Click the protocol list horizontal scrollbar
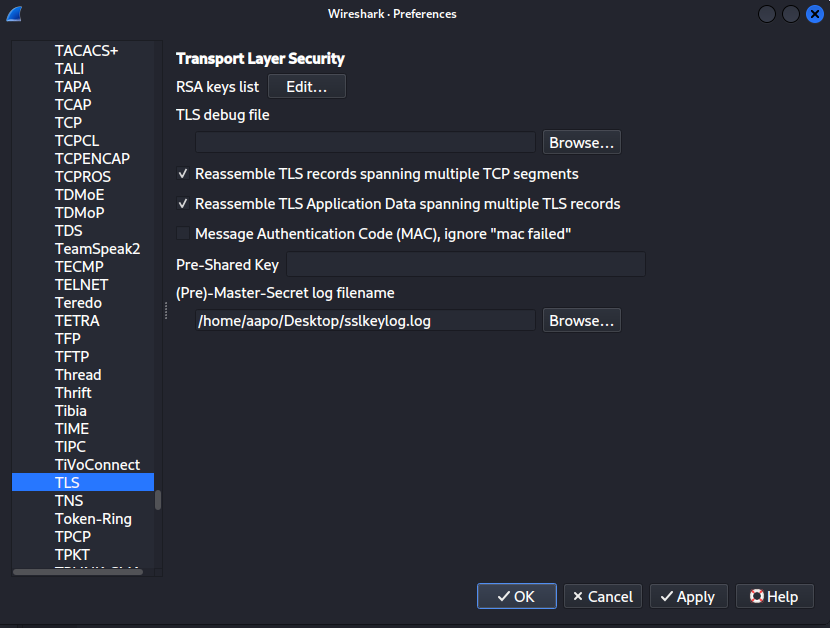This screenshot has height=628, width=830. point(77,572)
